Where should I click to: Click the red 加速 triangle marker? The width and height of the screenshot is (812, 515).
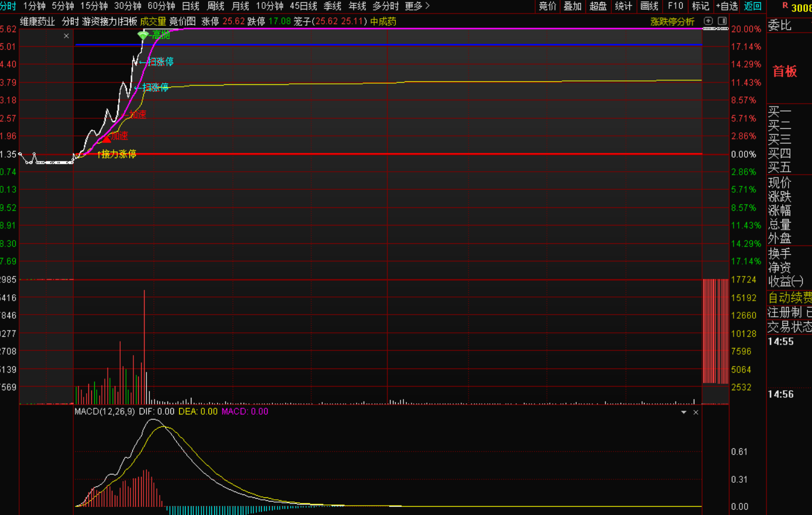[x=106, y=139]
